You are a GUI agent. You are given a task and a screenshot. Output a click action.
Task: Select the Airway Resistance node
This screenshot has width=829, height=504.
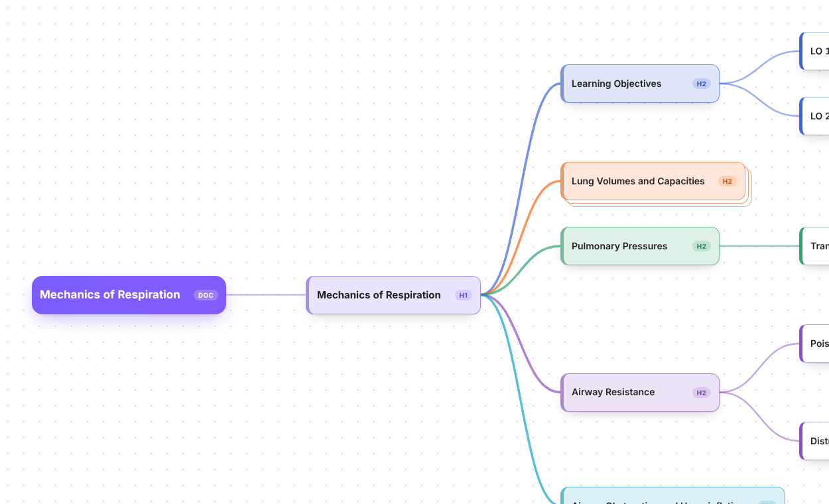coord(640,393)
